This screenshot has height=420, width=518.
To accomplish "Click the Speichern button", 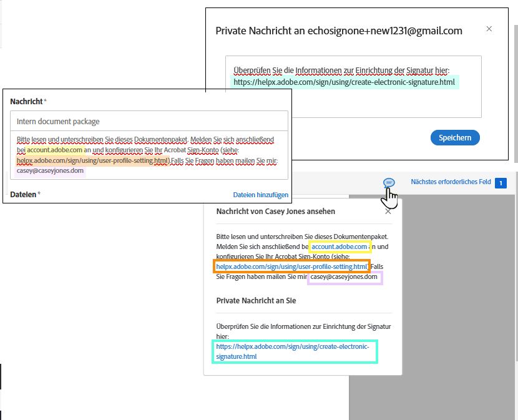I will (455, 137).
